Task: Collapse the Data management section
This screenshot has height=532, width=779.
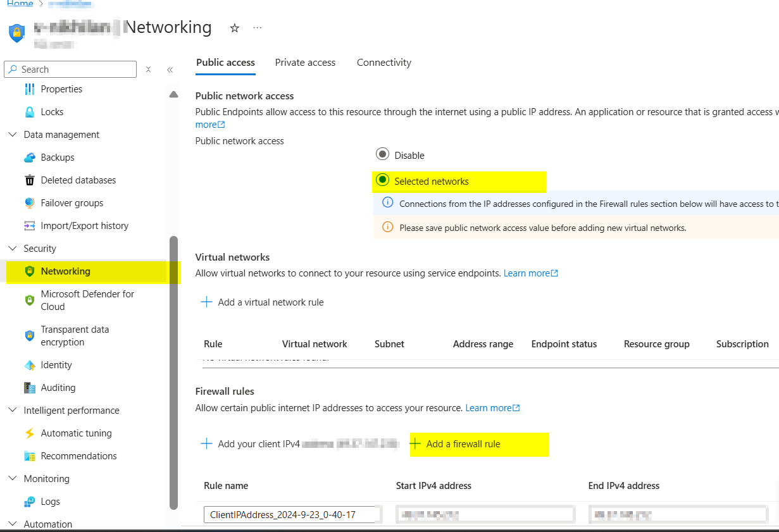Action: click(13, 134)
